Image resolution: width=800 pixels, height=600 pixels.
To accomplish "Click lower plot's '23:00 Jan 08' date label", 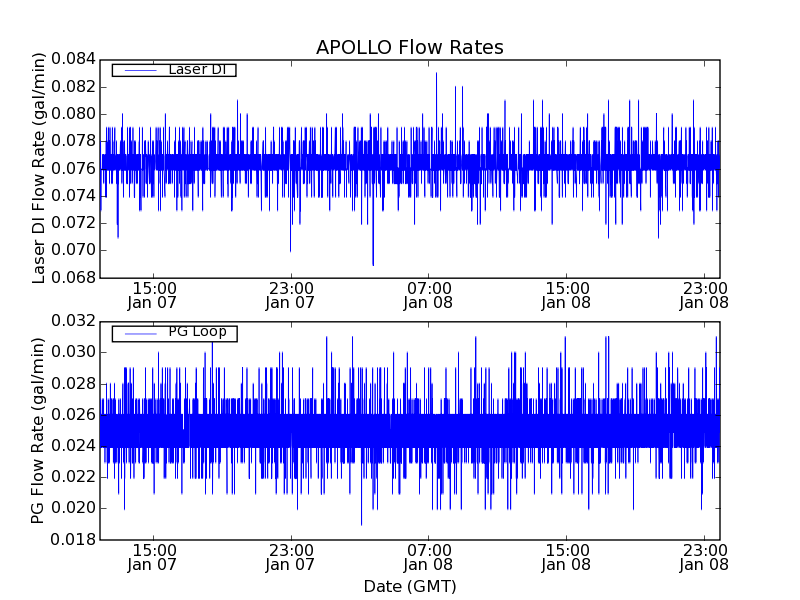I will point(704,558).
